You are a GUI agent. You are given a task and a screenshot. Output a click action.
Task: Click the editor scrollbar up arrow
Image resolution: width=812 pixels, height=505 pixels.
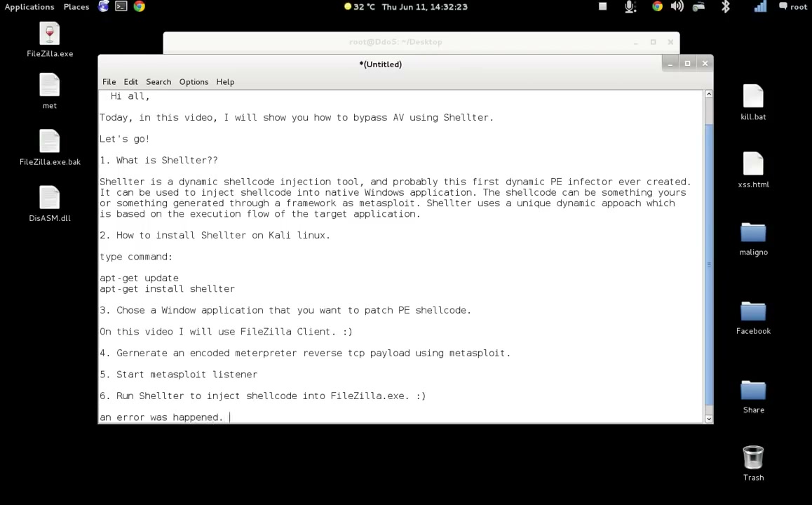pos(708,94)
